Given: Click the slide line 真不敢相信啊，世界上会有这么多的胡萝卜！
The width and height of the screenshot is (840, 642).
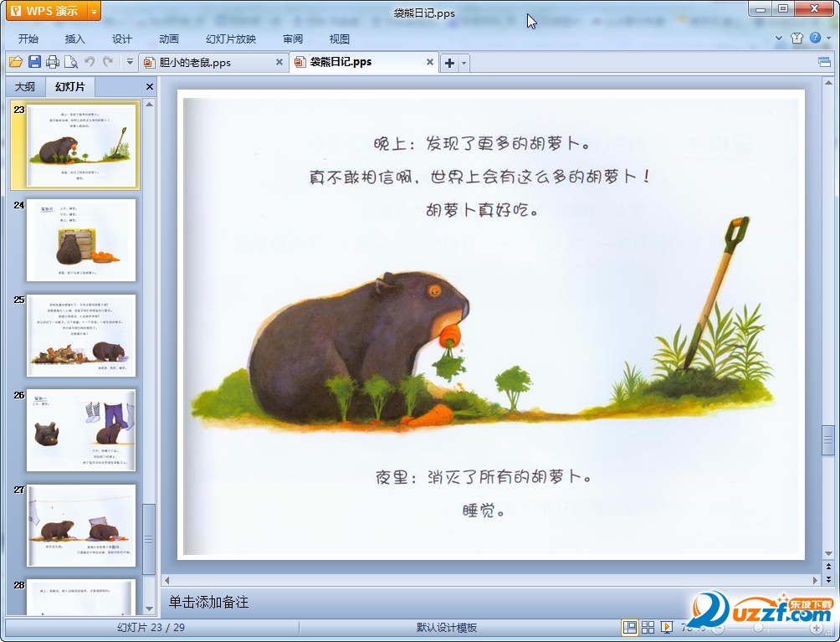Looking at the screenshot, I should 480,177.
